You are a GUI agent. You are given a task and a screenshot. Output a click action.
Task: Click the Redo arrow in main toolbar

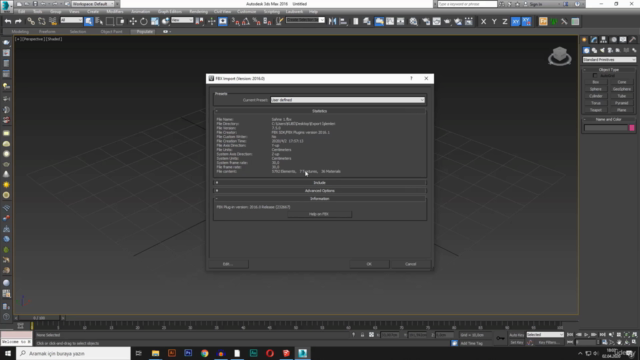pyautogui.click(x=18, y=22)
